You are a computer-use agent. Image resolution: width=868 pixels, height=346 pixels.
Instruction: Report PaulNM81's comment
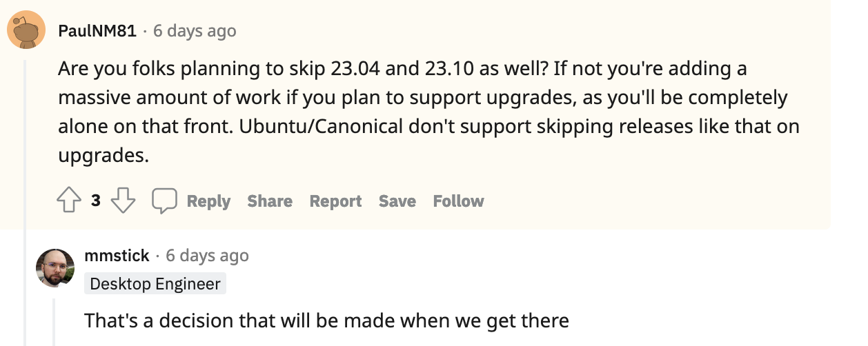click(x=335, y=201)
